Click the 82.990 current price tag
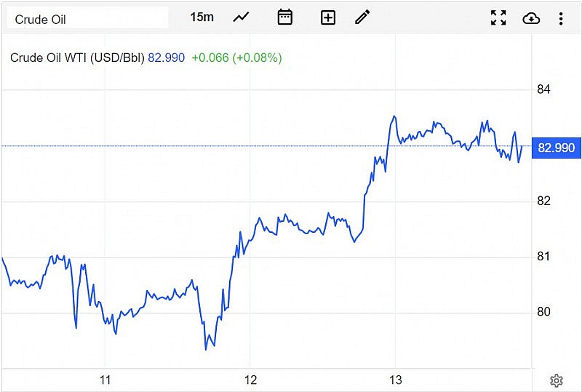The image size is (582, 392). coord(556,148)
